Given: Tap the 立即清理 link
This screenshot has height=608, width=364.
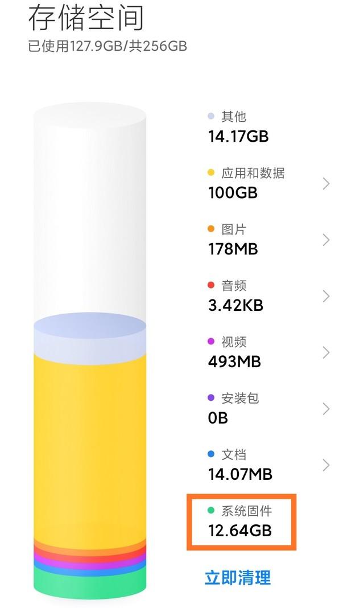Looking at the screenshot, I should (x=237, y=577).
